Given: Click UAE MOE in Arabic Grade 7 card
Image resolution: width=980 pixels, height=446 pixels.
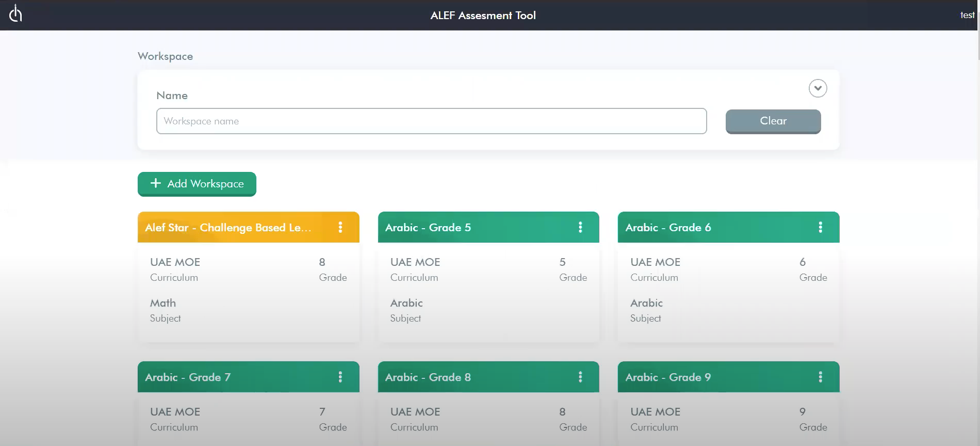Looking at the screenshot, I should click(175, 412).
